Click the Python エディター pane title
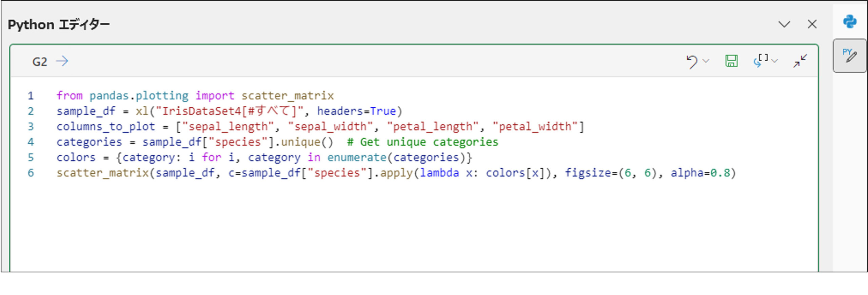868x295 pixels. (59, 25)
